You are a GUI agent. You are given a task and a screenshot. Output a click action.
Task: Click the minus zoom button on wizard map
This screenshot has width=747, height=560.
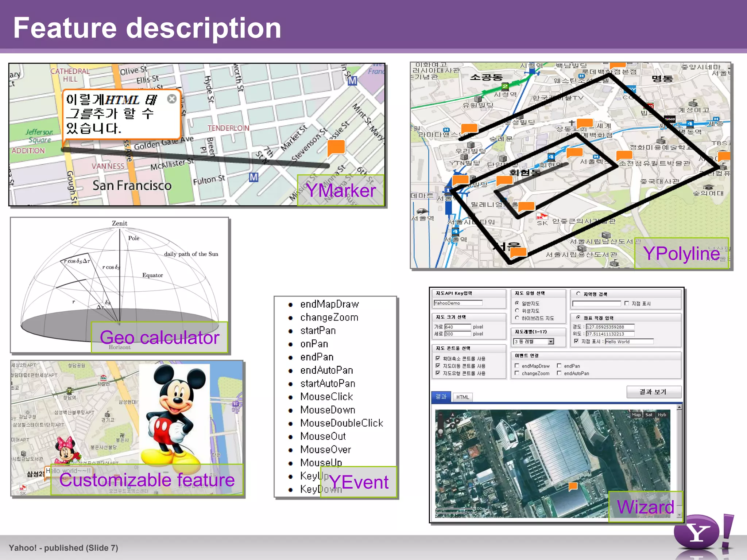click(x=441, y=415)
